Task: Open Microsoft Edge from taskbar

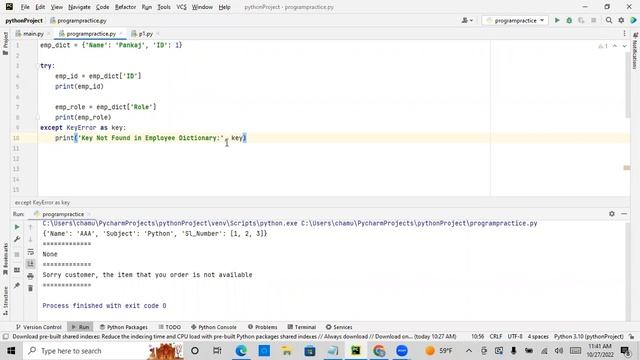Action: point(241,351)
